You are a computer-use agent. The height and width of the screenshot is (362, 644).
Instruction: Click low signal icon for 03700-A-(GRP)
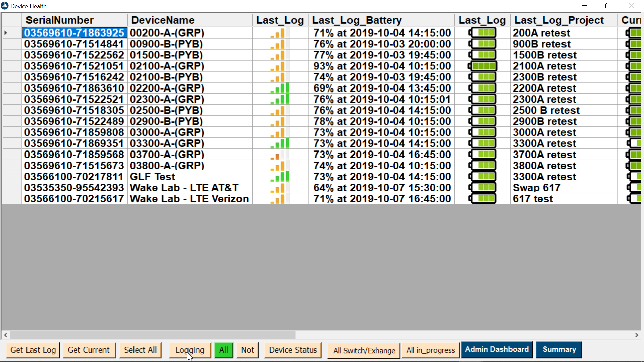(279, 155)
